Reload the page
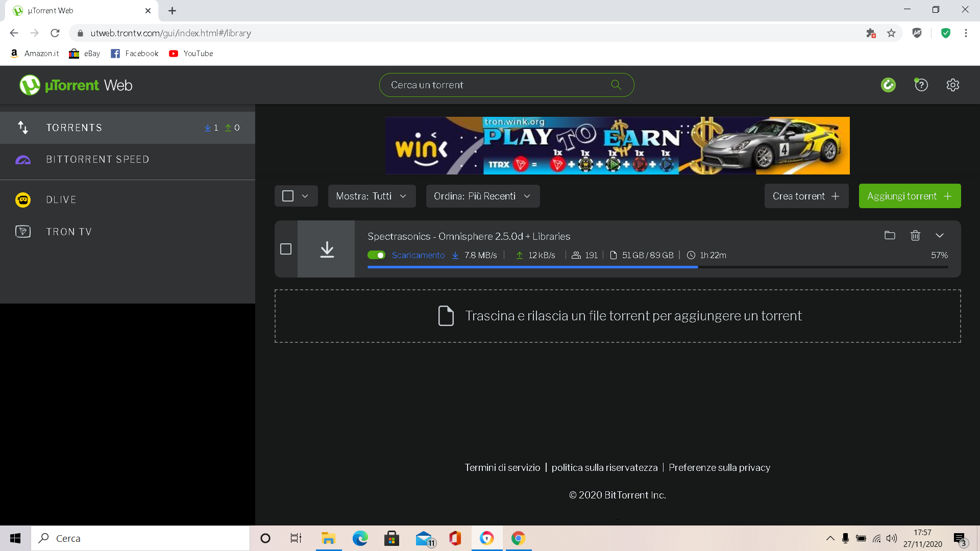980x551 pixels. [55, 33]
